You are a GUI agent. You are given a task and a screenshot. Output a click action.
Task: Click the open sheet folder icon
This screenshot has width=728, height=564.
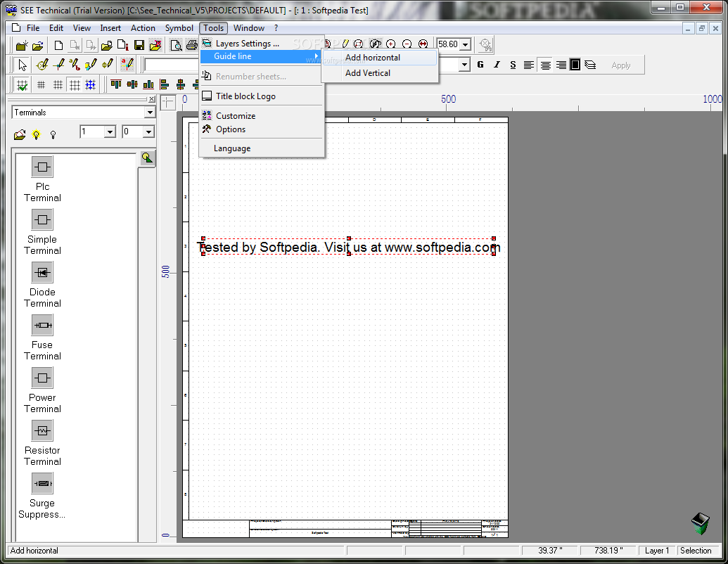click(106, 45)
